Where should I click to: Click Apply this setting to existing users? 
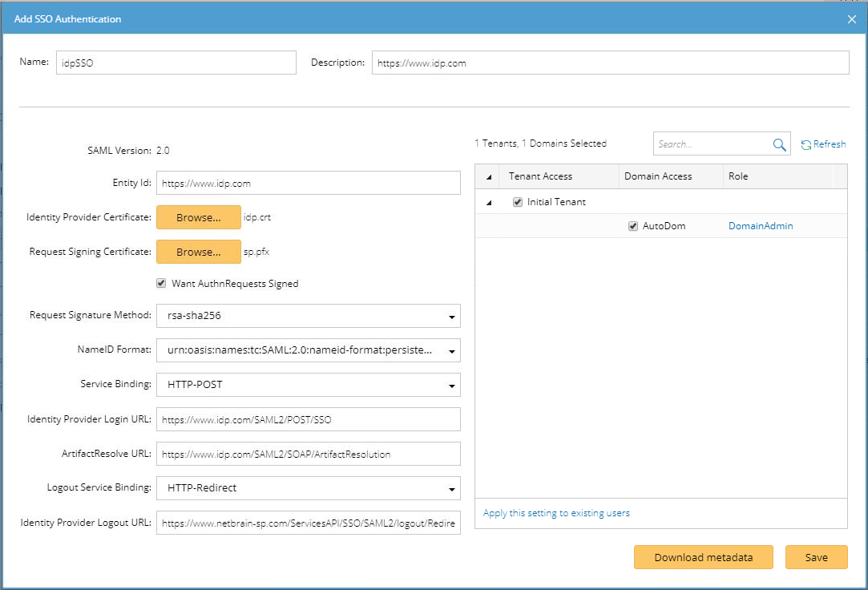tap(556, 512)
